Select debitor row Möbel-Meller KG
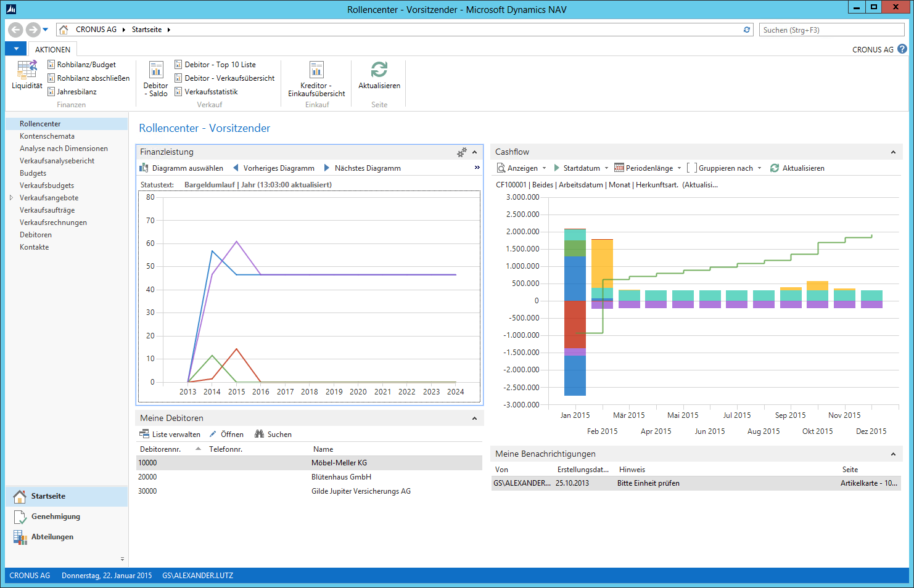The height and width of the screenshot is (588, 914). point(309,463)
